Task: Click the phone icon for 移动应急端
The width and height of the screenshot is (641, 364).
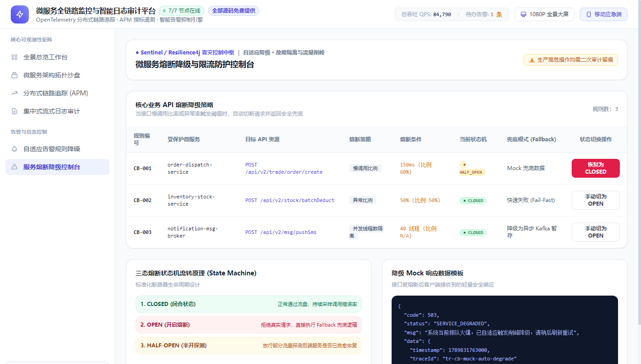Action: click(x=589, y=14)
